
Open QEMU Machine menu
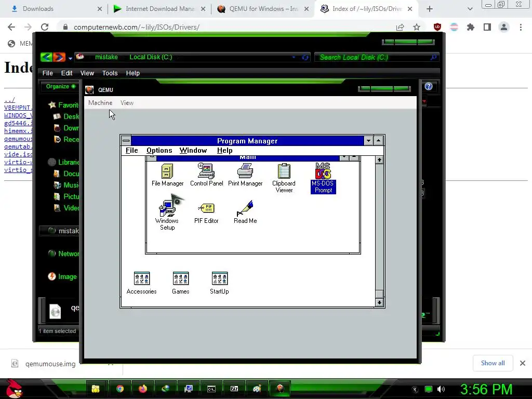point(100,103)
